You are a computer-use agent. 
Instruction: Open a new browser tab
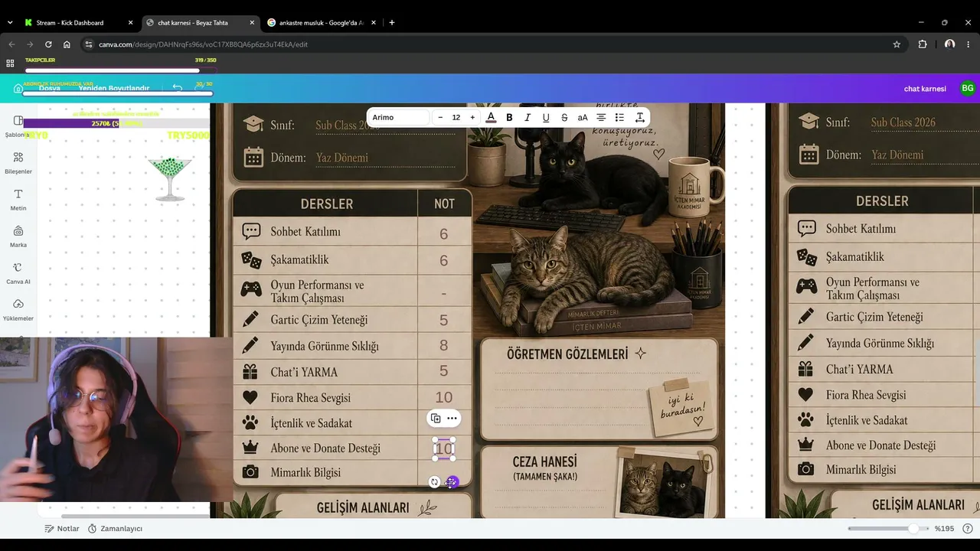pyautogui.click(x=392, y=23)
